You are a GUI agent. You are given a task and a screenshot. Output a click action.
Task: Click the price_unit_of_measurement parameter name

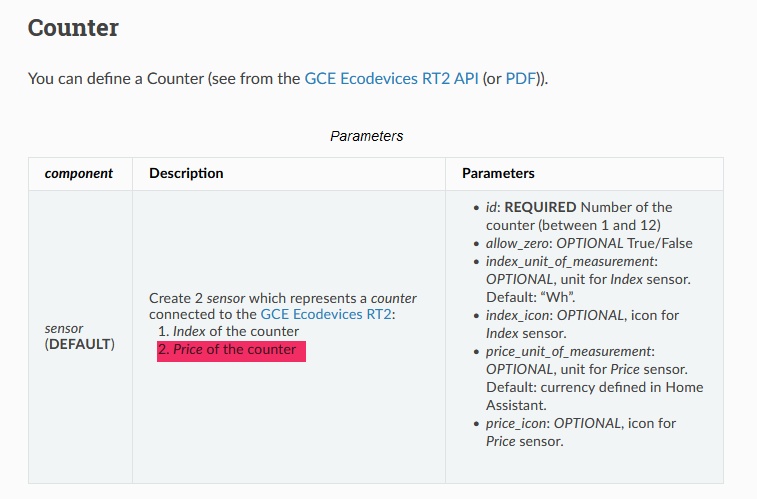(568, 351)
